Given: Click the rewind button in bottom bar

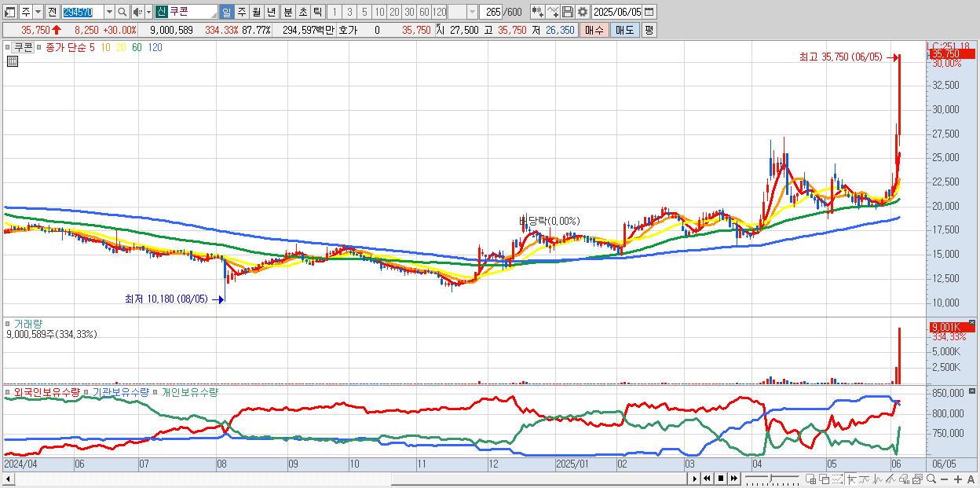Looking at the screenshot, I should [707, 479].
